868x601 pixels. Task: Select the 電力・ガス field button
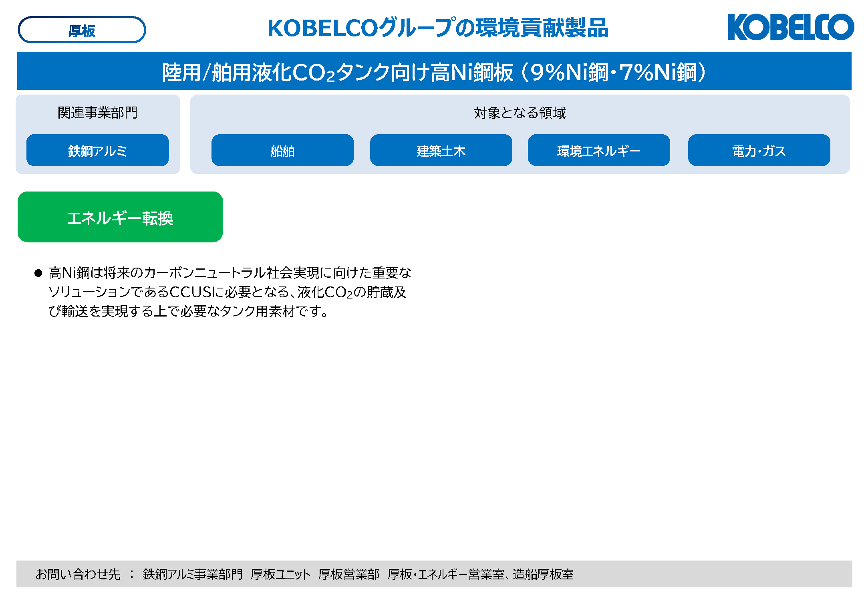759,150
